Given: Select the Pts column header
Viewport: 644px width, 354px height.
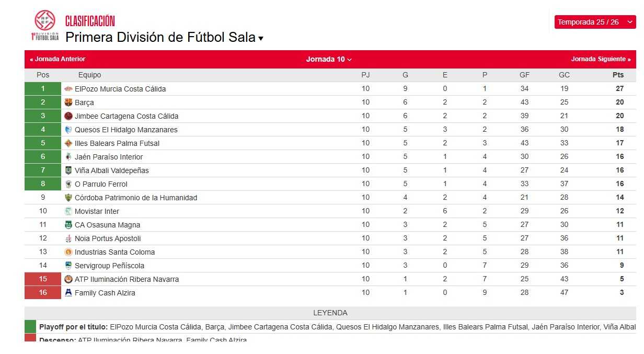Looking at the screenshot, I should coord(618,75).
